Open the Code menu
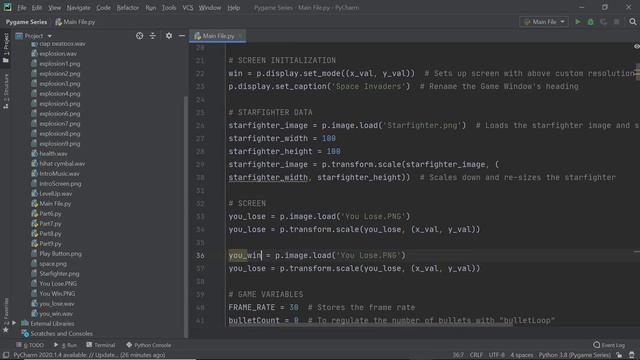Screen dimensions: 640x360 coord(103,8)
